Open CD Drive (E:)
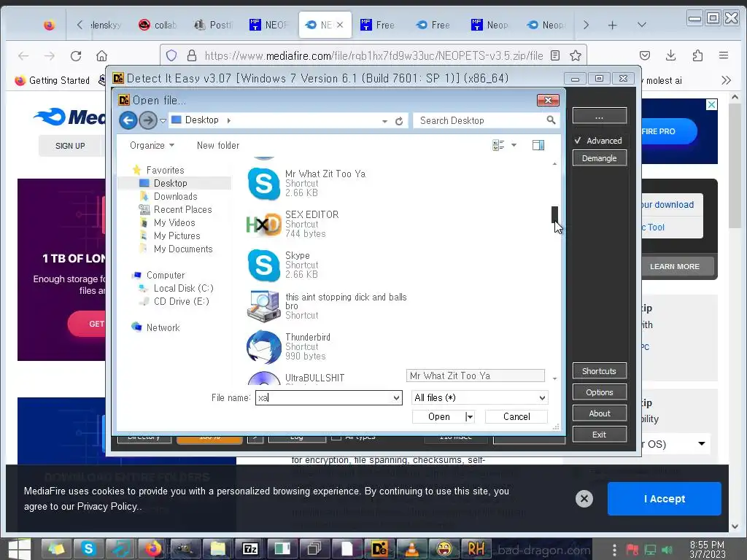 click(181, 301)
